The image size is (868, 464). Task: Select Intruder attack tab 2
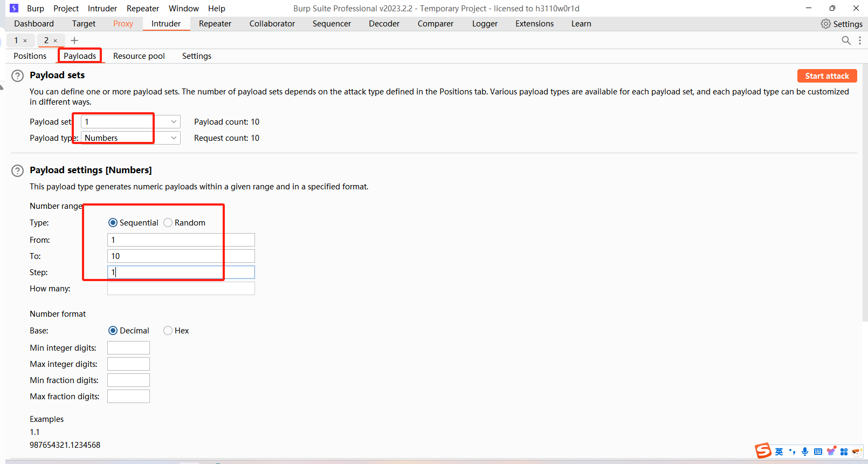point(46,40)
